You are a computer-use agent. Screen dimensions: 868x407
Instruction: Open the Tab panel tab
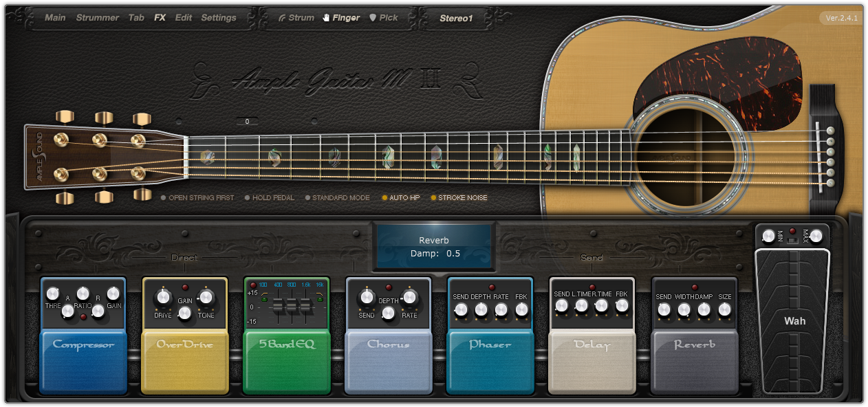pos(136,18)
